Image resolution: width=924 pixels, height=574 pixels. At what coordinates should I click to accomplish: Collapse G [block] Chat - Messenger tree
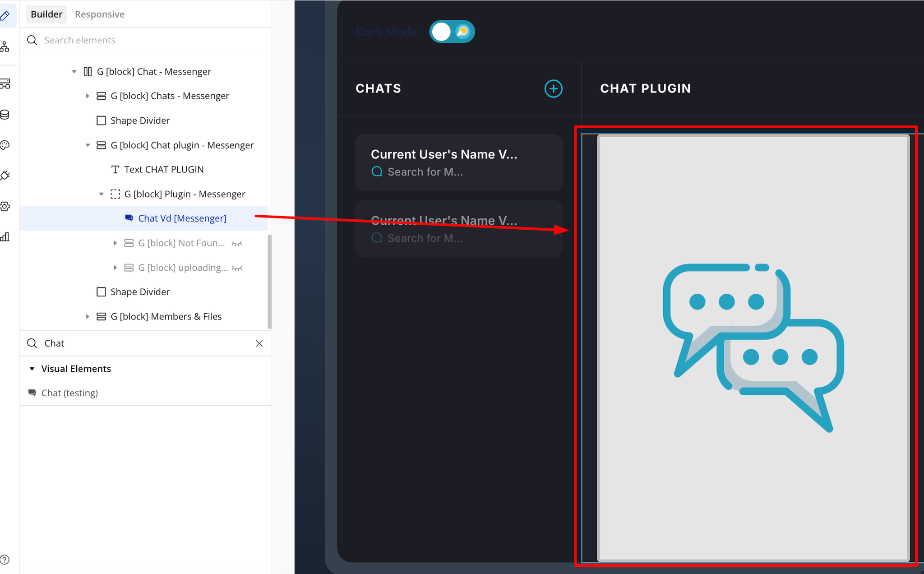pos(74,72)
